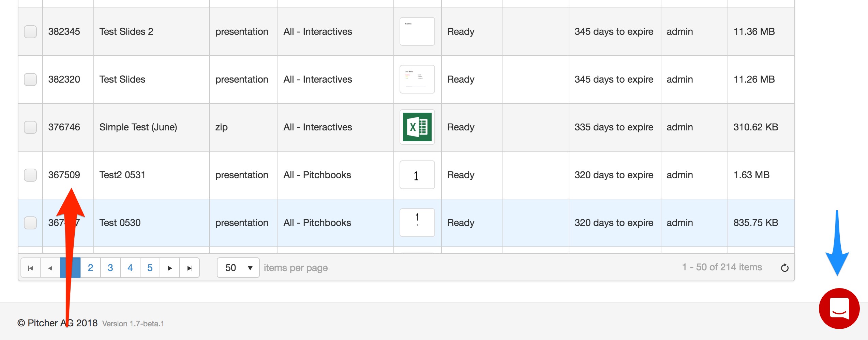Select checkbox for Test Slides 2
Image resolution: width=868 pixels, height=340 pixels.
30,32
